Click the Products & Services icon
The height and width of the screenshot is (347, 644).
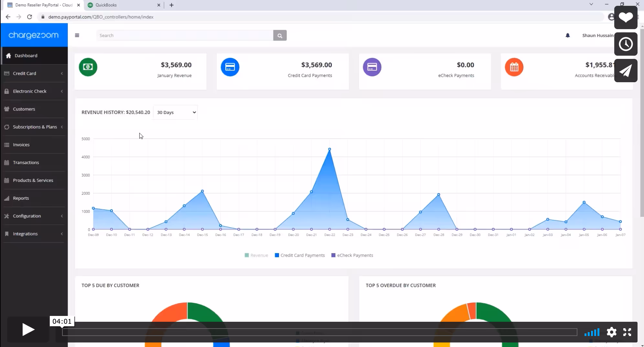[6, 180]
